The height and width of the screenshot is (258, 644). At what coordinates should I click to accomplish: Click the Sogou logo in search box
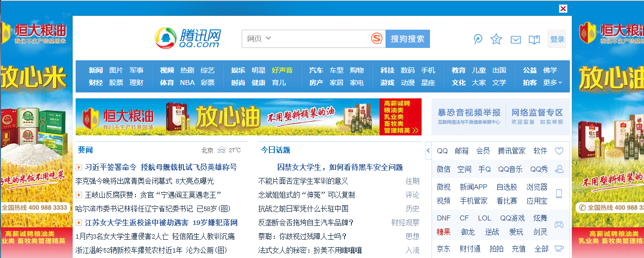pos(377,39)
